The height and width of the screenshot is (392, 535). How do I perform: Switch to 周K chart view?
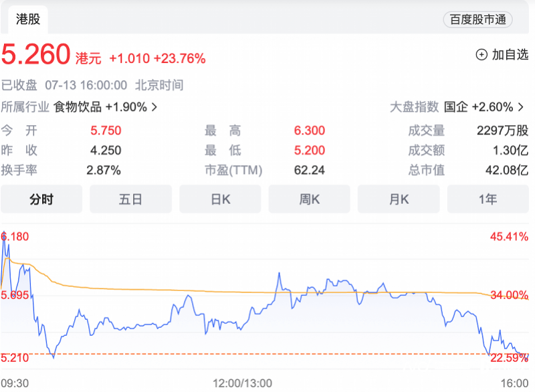click(x=309, y=199)
